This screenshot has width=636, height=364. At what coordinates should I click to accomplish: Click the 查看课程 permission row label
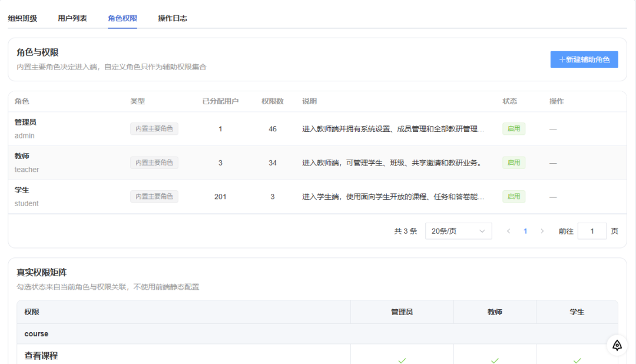pos(41,356)
